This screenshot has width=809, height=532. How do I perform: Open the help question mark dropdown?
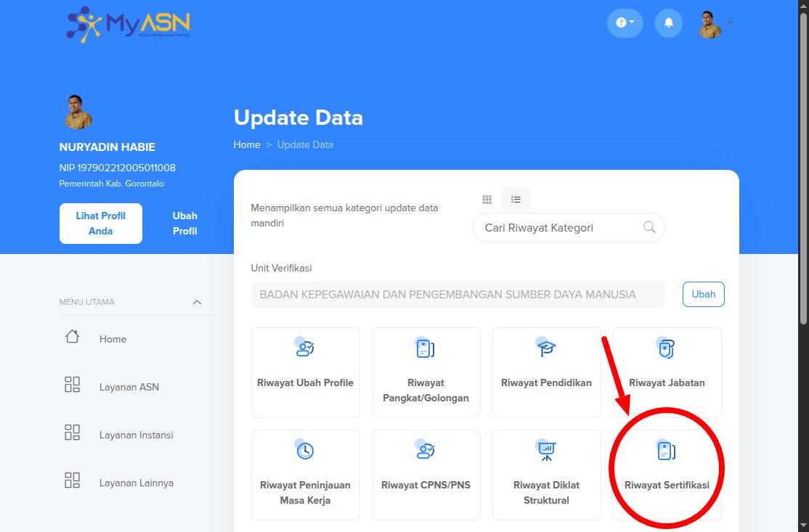coord(625,23)
